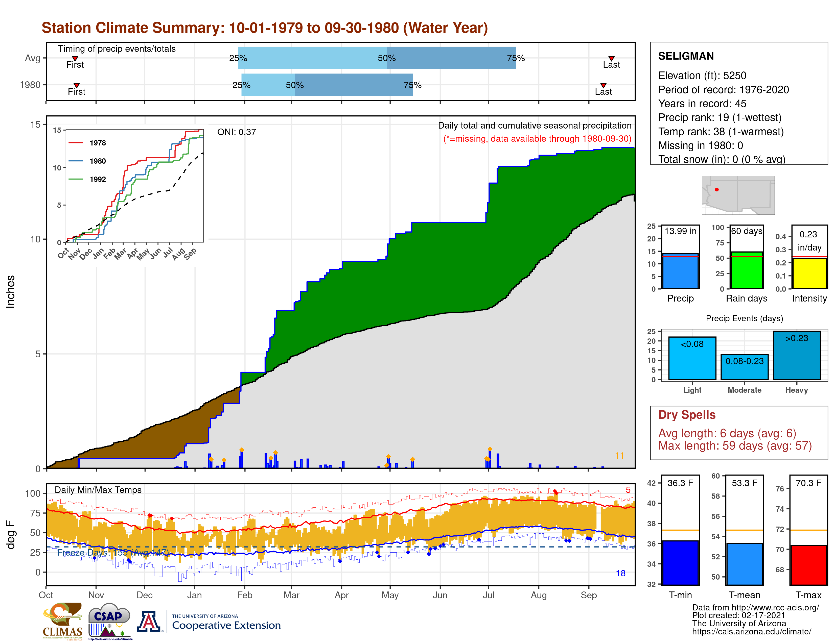
Task: Click the 'Plot created: 02-17-2021' text
Action: (x=738, y=615)
